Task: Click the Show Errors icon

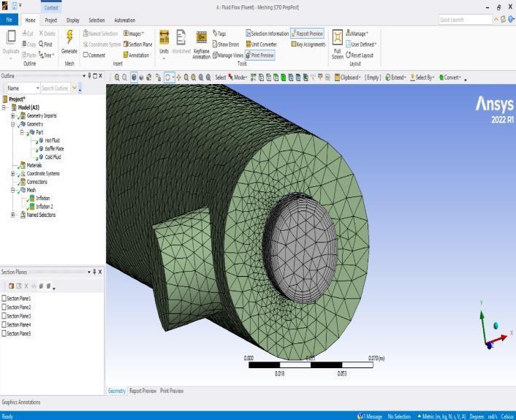Action: pos(226,44)
